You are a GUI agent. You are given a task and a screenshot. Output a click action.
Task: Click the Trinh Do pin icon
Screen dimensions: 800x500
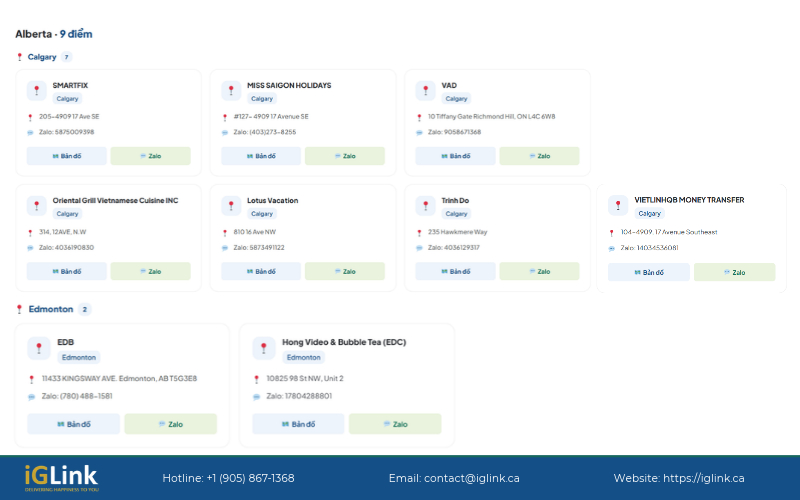(426, 206)
